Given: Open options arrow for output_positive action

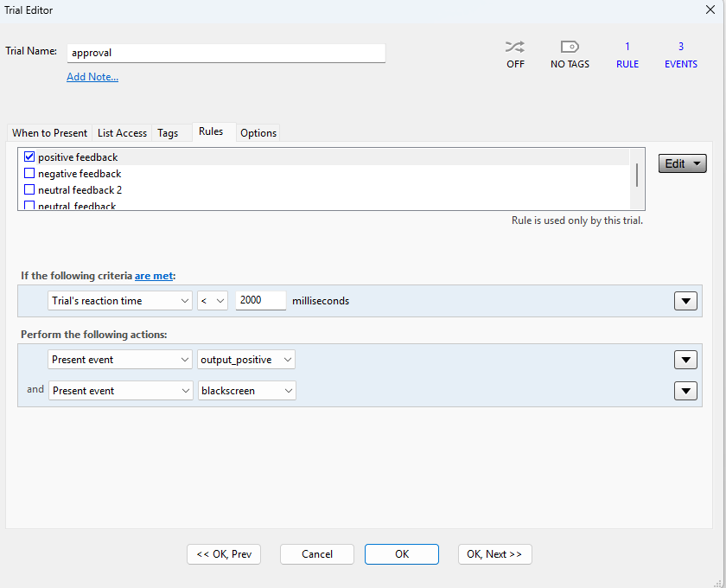Looking at the screenshot, I should (685, 360).
